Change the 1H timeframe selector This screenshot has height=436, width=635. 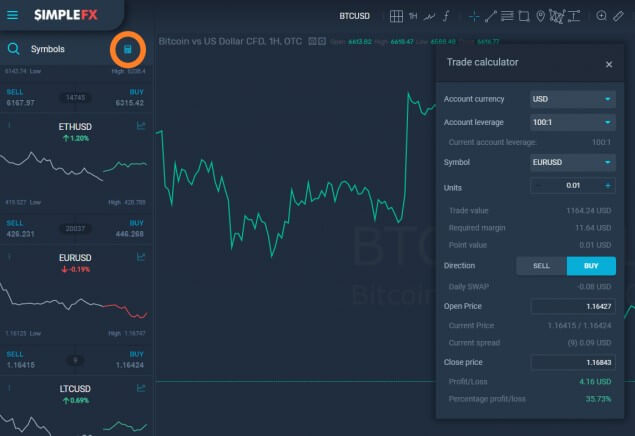413,16
